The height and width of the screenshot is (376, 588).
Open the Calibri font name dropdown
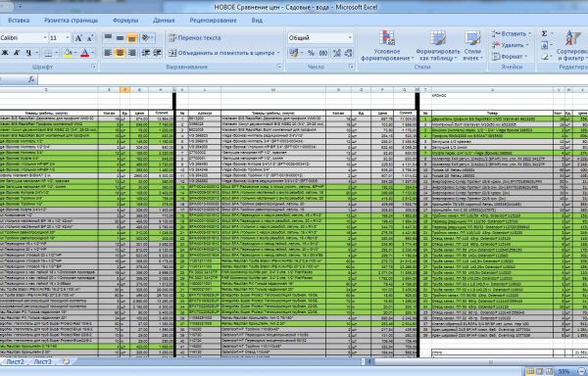[x=45, y=38]
